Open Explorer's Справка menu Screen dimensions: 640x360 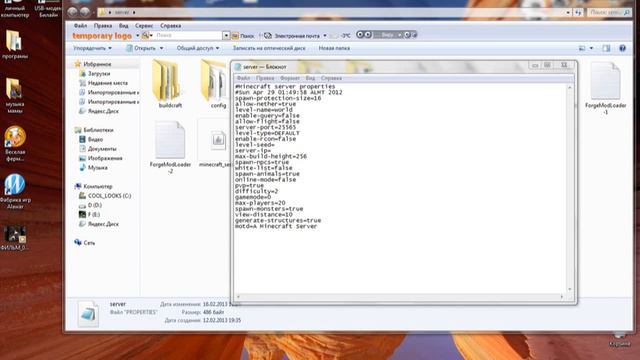pyautogui.click(x=171, y=25)
